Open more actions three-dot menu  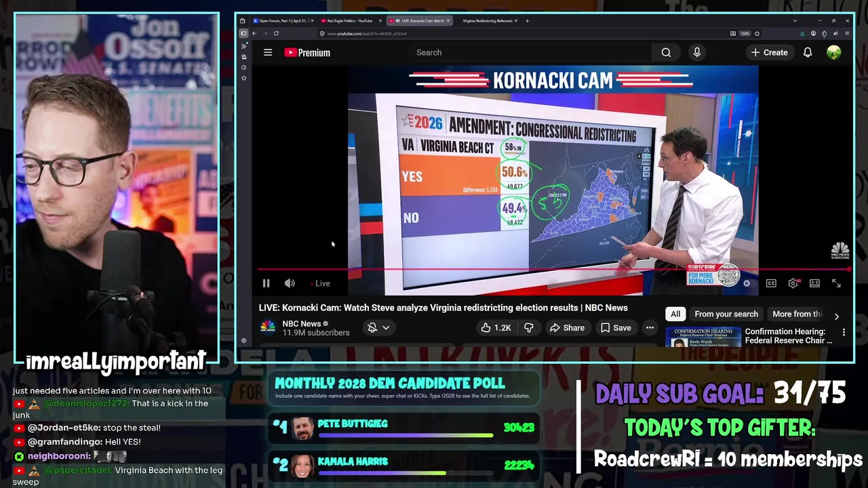pos(650,327)
